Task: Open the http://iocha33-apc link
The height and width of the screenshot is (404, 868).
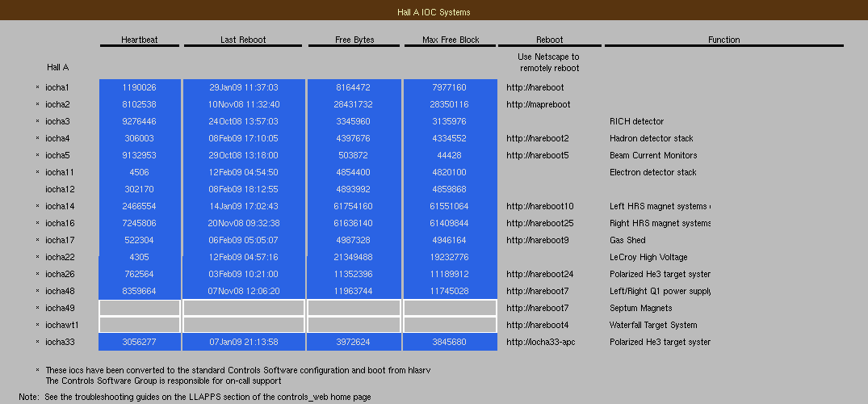Action: tap(542, 342)
